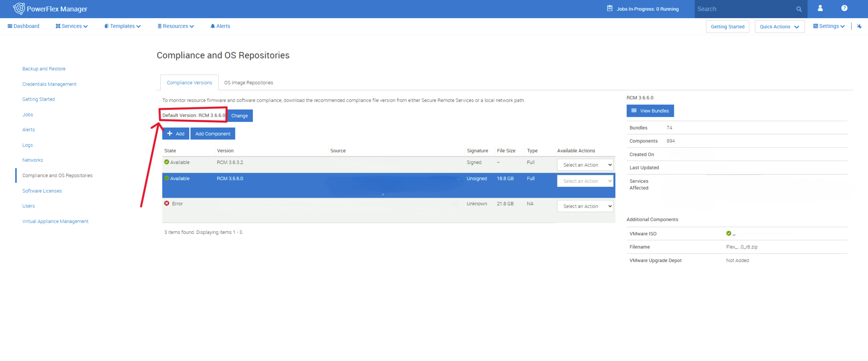Click the green status icon for RCM 3.6.6.0
The height and width of the screenshot is (361, 868).
coord(167,178)
